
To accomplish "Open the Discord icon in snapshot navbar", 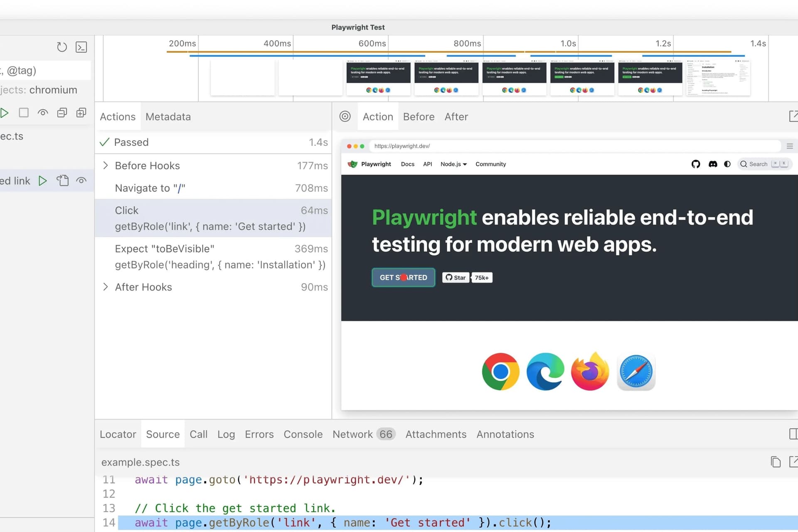I will pos(713,164).
